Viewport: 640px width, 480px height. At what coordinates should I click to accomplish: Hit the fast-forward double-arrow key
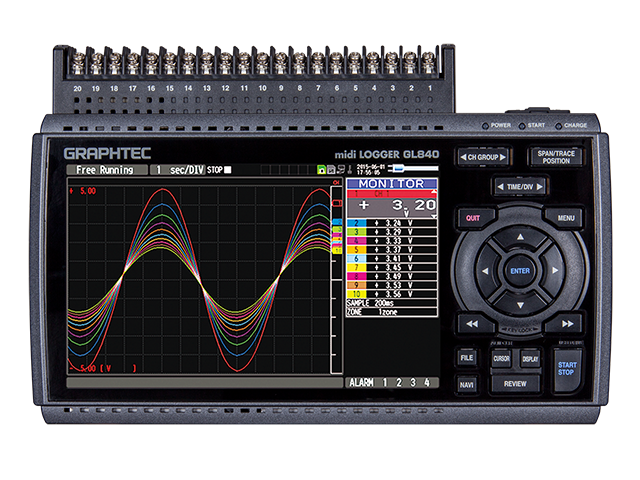[567, 324]
